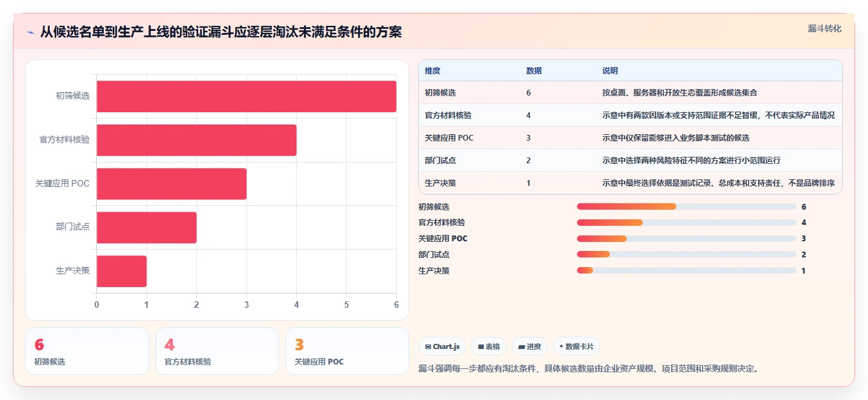Viewport: 868px width, 400px height.
Task: Click x-axis tick label 0 on chart
Action: point(97,305)
